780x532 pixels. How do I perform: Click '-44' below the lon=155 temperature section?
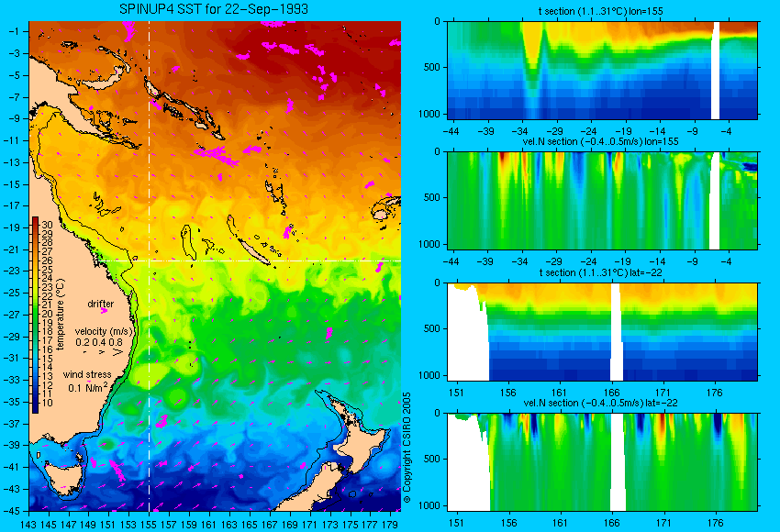click(x=451, y=132)
